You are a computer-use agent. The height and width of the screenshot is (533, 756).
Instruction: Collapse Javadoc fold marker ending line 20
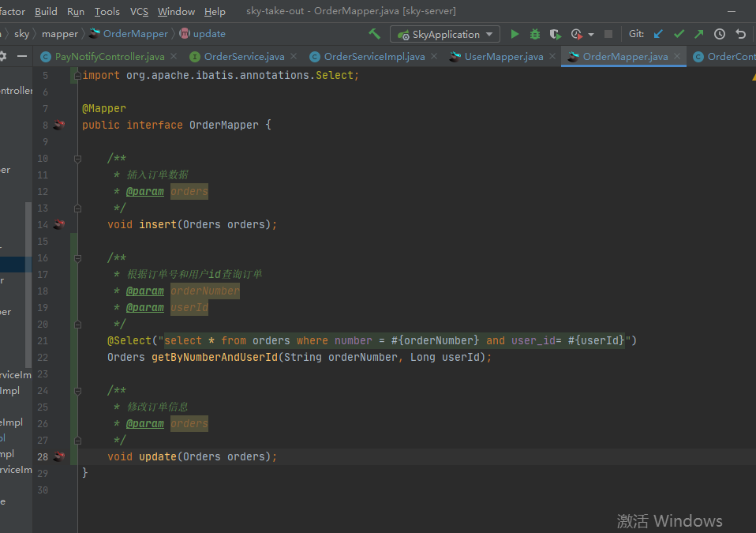77,324
